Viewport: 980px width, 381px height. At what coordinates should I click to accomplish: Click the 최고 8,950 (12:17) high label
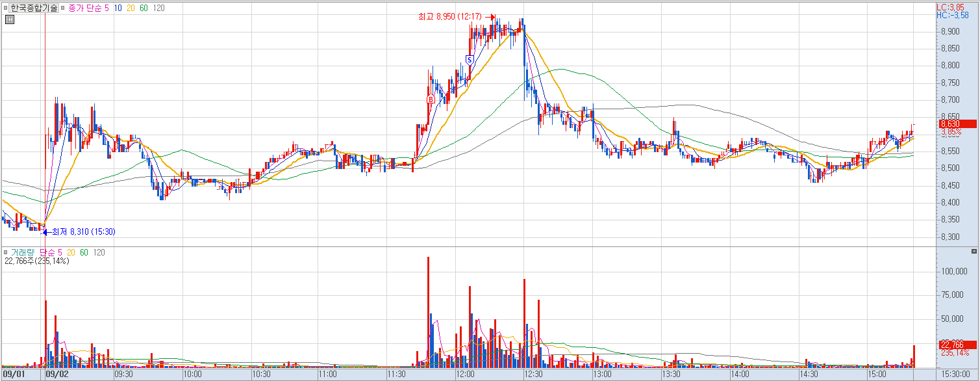[x=450, y=17]
